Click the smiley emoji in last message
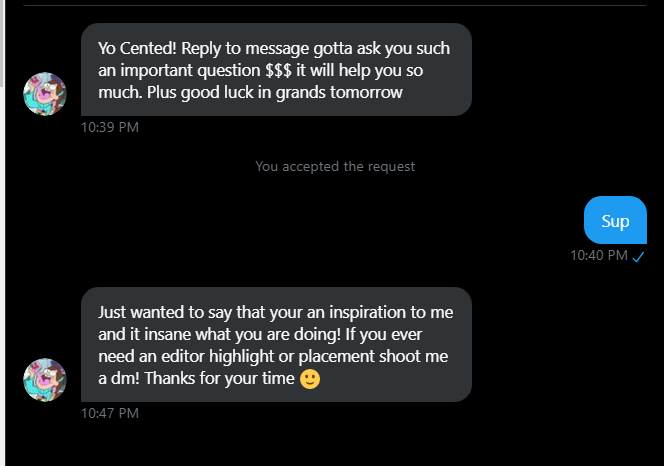664x466 pixels. (x=310, y=381)
